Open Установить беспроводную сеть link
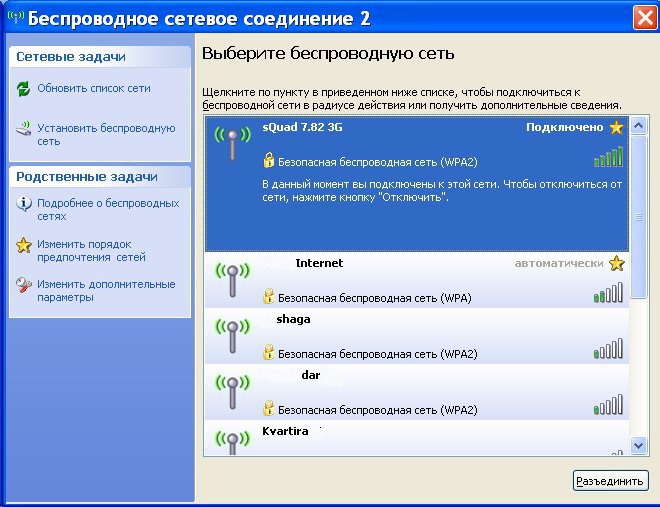Screen dimensions: 660x507 [106, 135]
